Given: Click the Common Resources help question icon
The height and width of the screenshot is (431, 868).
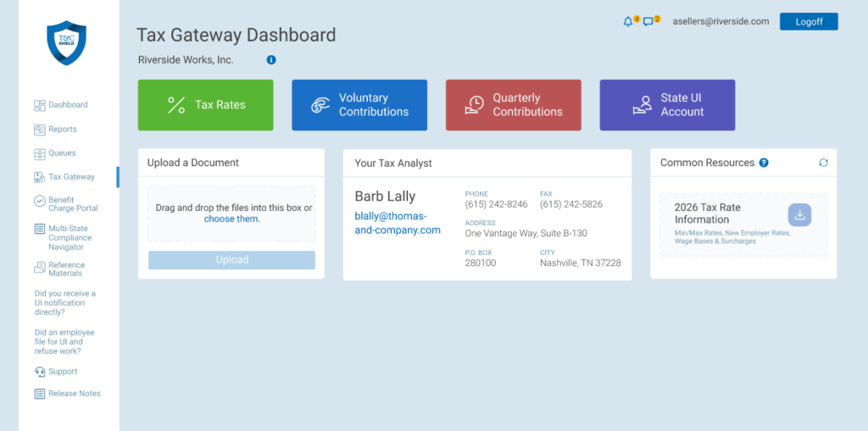Looking at the screenshot, I should 764,163.
